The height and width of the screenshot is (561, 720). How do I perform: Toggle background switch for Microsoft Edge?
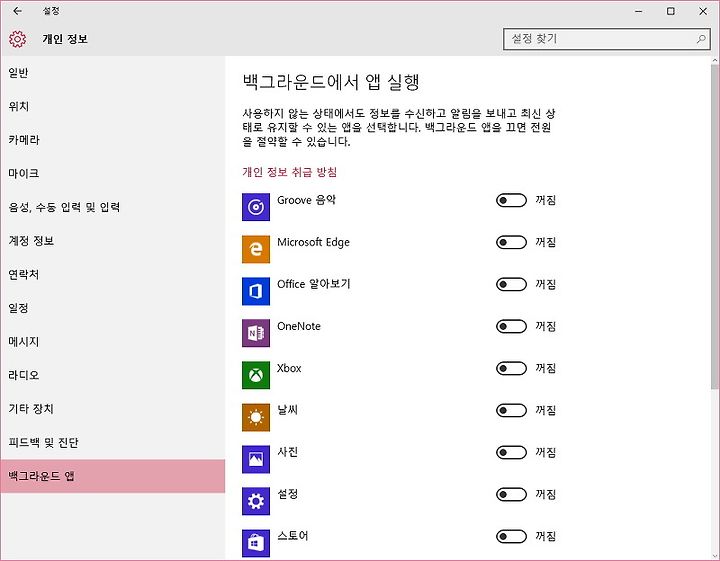(x=511, y=242)
